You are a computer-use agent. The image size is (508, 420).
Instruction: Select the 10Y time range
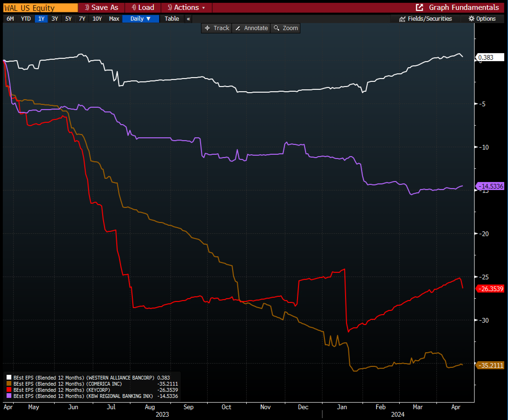97,19
